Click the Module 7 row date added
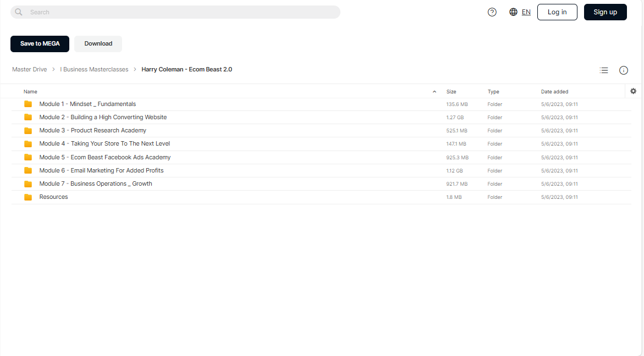644x356 pixels. pyautogui.click(x=559, y=183)
